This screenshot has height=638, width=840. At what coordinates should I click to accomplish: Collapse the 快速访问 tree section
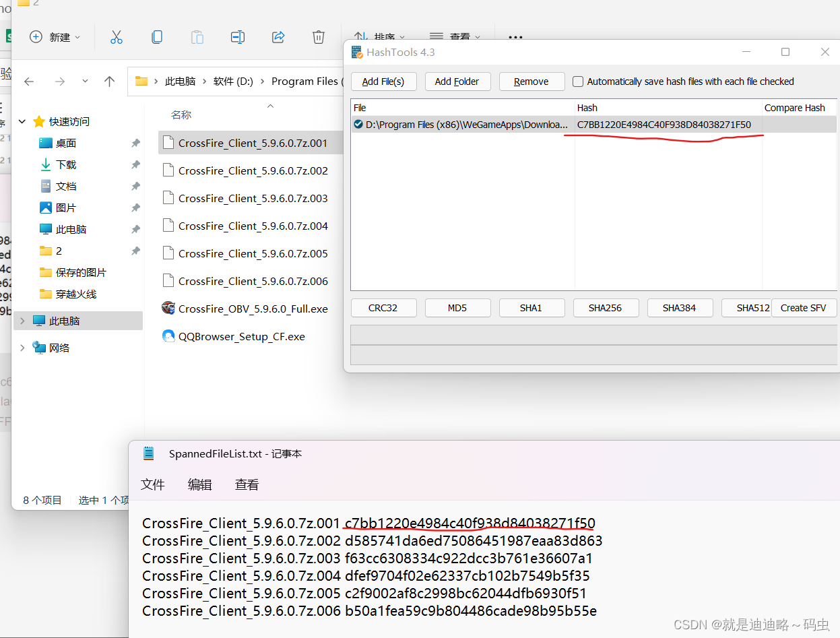[22, 121]
